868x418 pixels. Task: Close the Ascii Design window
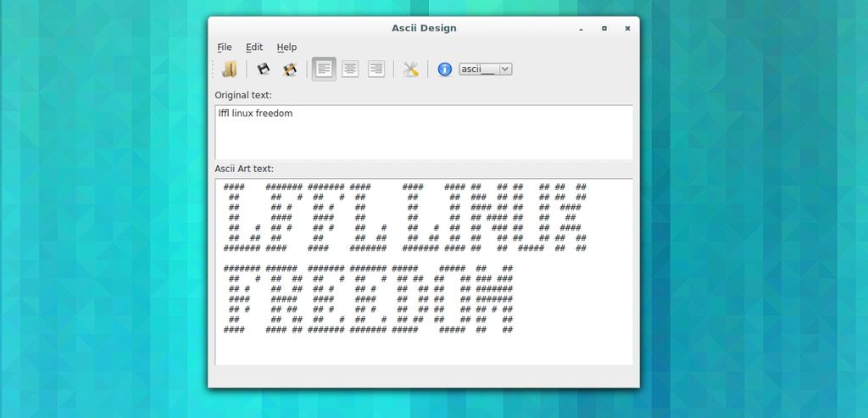(x=627, y=28)
